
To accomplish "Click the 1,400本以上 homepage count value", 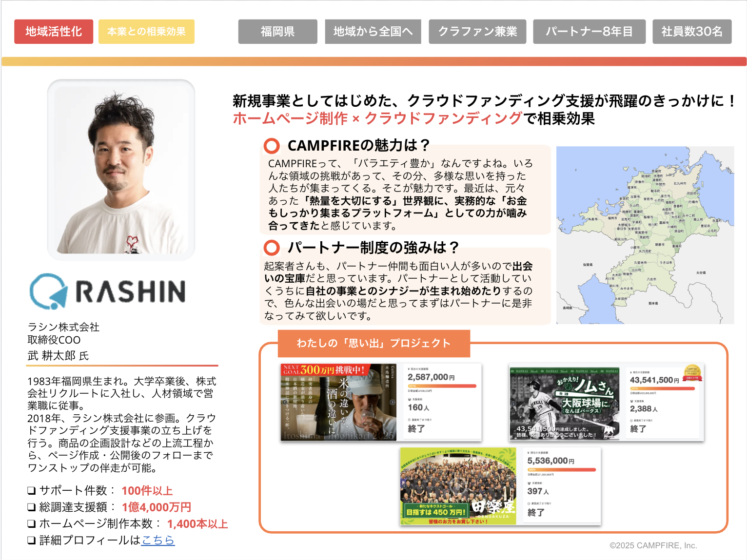I will [197, 524].
